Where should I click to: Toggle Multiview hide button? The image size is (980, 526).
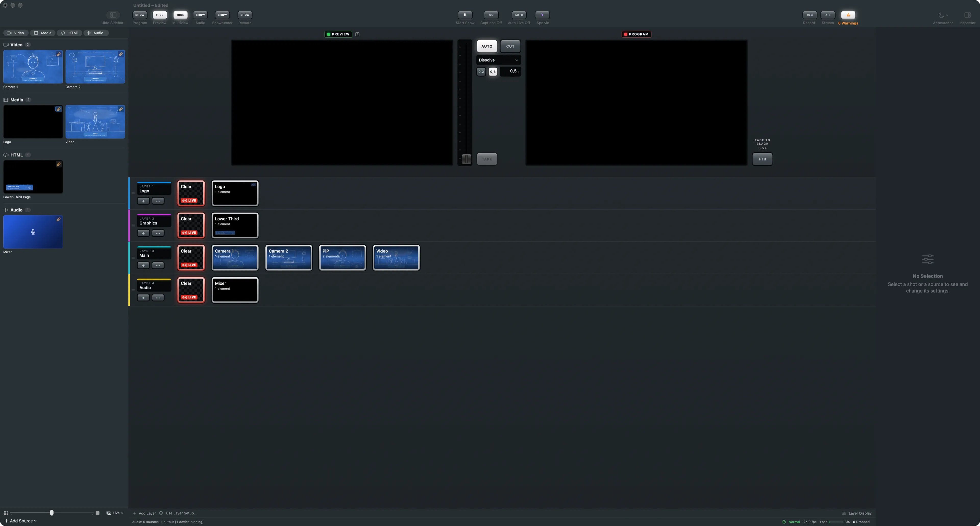point(180,15)
